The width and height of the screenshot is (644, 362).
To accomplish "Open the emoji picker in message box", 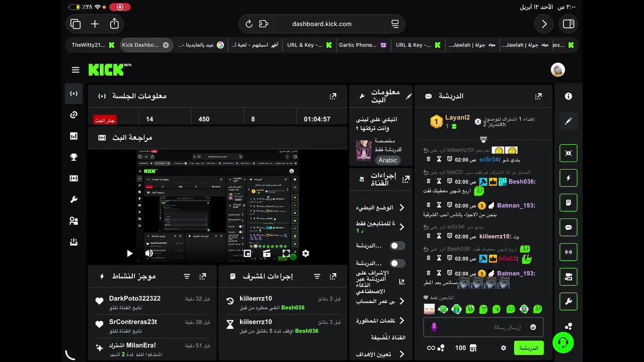I will tap(533, 327).
